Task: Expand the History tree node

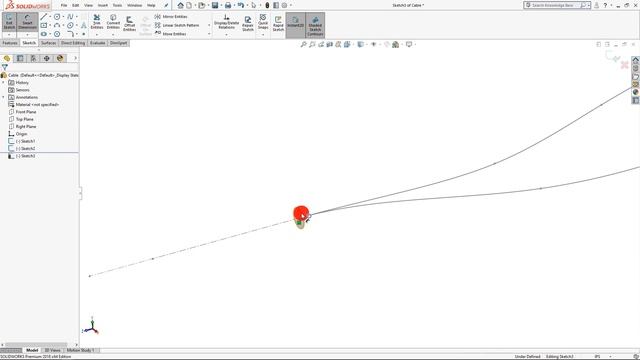Action: tap(4, 82)
